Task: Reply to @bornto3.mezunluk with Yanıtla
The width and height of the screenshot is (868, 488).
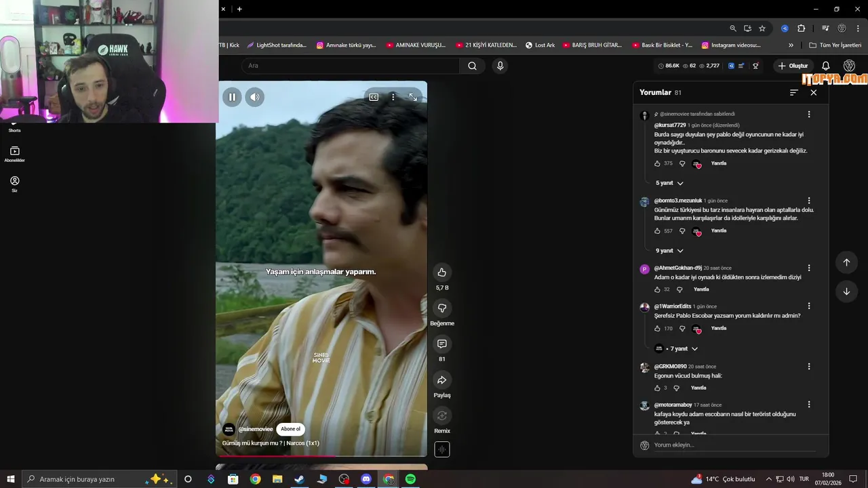Action: point(719,230)
